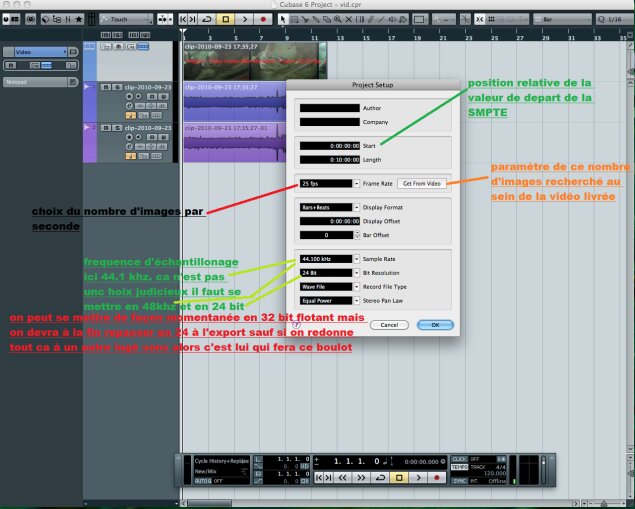Image resolution: width=635 pixels, height=509 pixels.
Task: Click the Company input field
Action: click(329, 122)
